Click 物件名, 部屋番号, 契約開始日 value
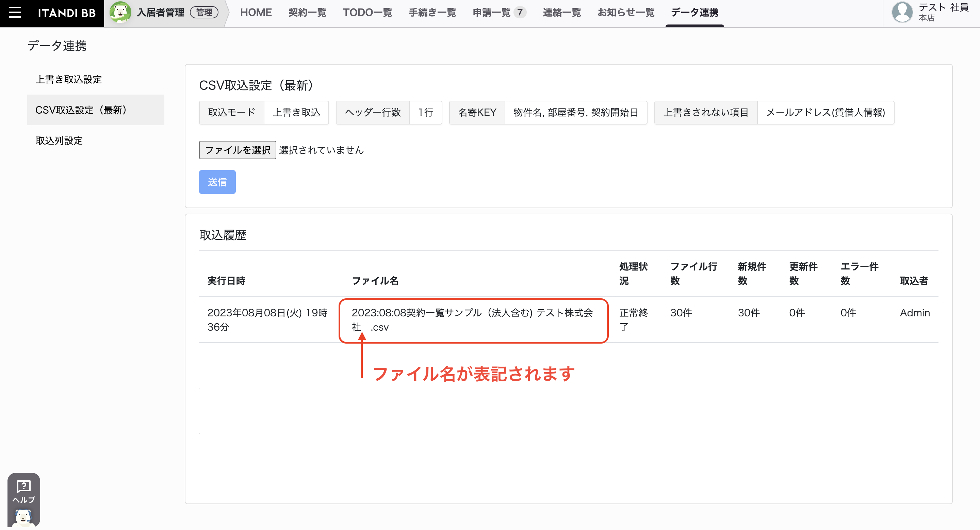Screen dimensions: 980x530 (576, 113)
